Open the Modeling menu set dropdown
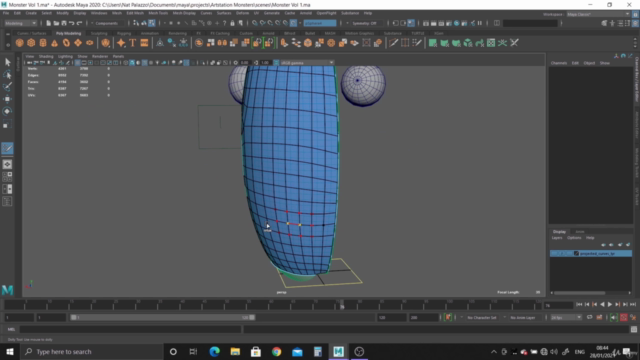The width and height of the screenshot is (640, 360). click(x=20, y=23)
